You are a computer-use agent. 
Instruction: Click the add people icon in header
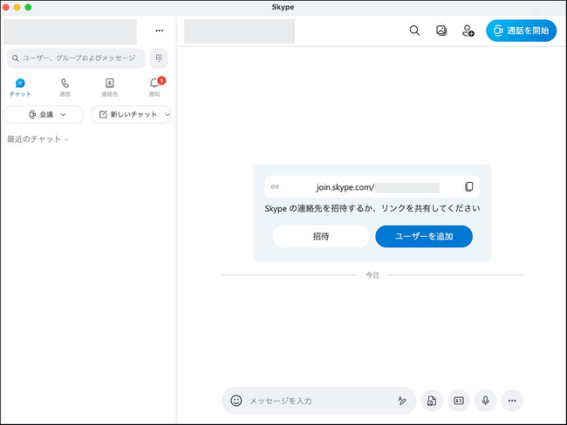[468, 31]
